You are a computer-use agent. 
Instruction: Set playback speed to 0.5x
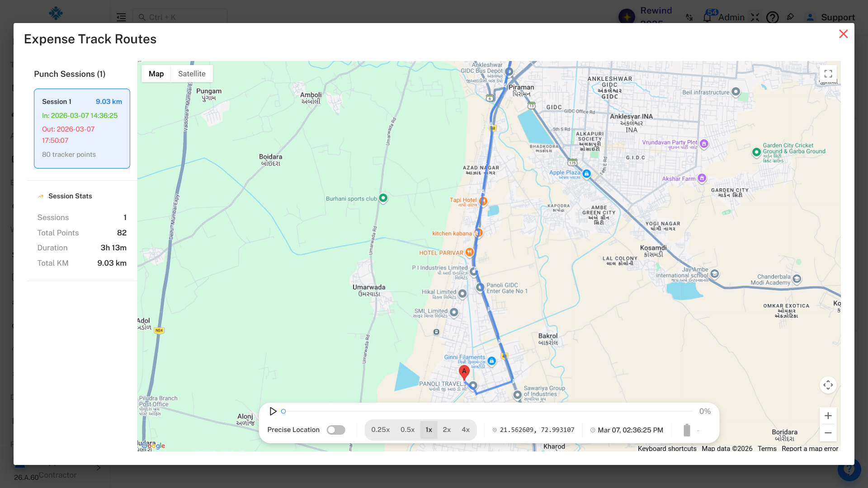coord(407,430)
